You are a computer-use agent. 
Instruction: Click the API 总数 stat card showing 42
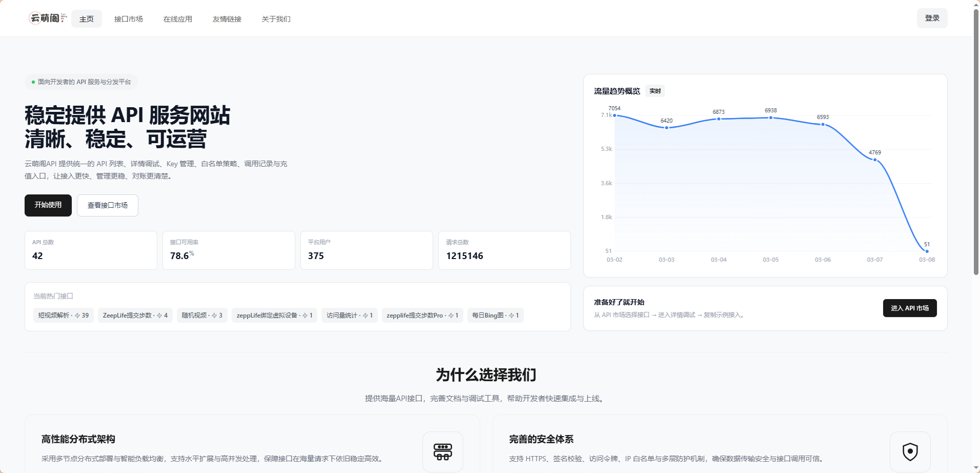[91, 250]
